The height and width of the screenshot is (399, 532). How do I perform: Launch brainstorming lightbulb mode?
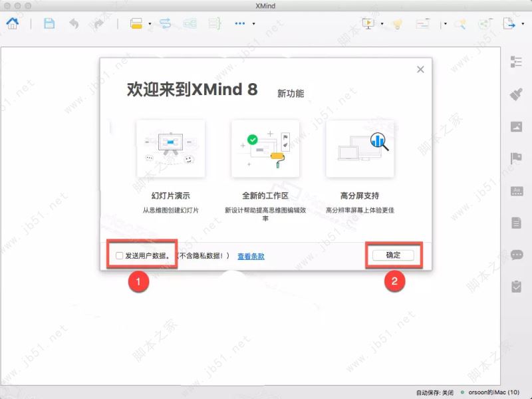point(397,23)
